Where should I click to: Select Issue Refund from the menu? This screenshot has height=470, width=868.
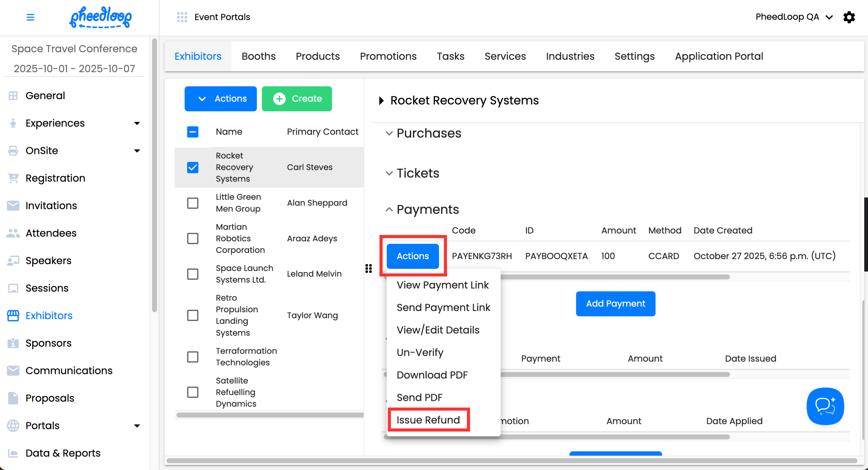428,420
